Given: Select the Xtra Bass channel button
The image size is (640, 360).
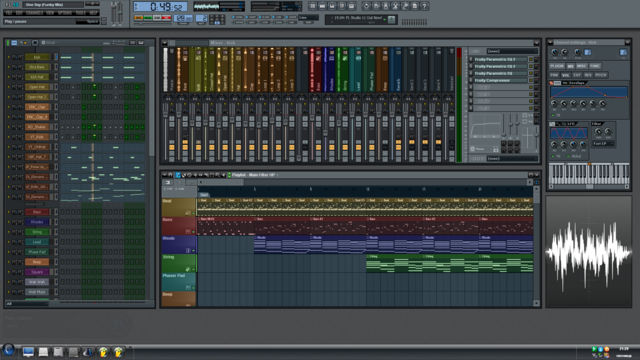Looking at the screenshot, I should click(37, 67).
